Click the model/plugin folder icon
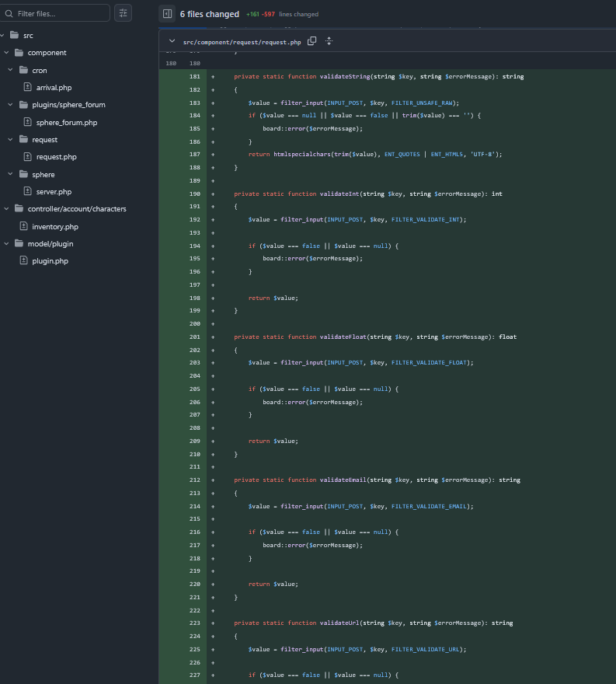 coord(19,243)
